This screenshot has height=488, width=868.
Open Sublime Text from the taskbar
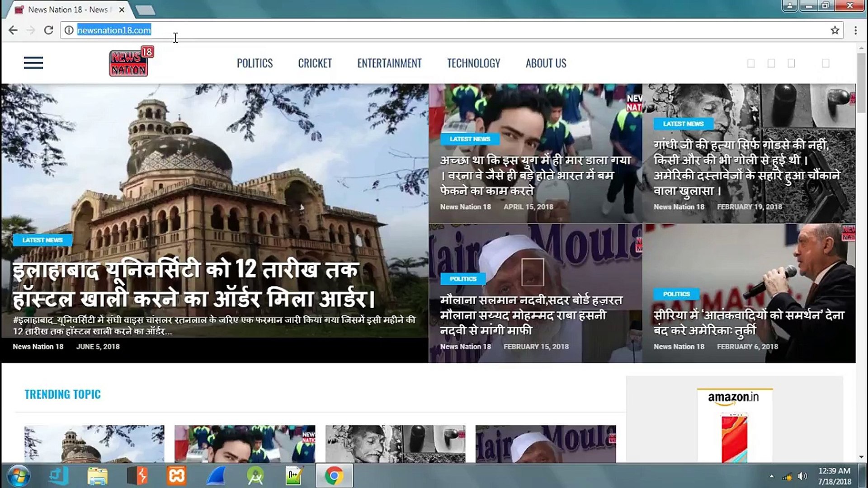[137, 476]
